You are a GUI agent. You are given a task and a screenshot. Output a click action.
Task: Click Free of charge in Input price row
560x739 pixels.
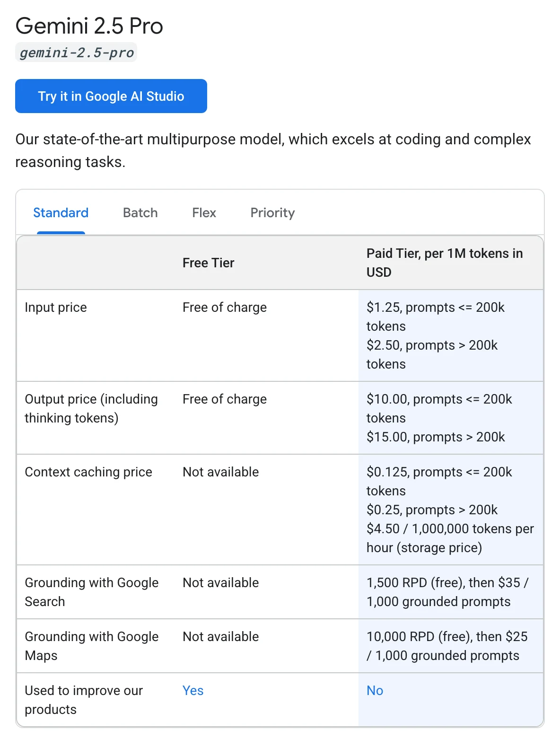(225, 308)
